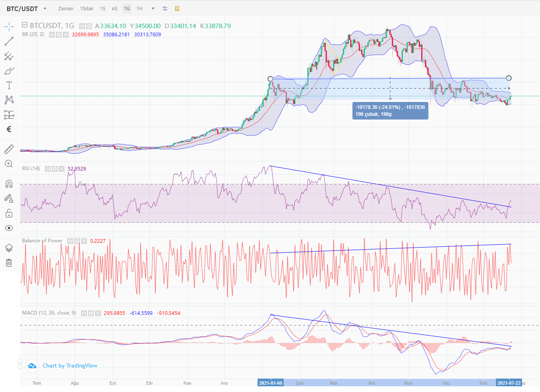Image resolution: width=540 pixels, height=392 pixels.
Task: Remove the Balance of Power indicator
Action: (84, 241)
